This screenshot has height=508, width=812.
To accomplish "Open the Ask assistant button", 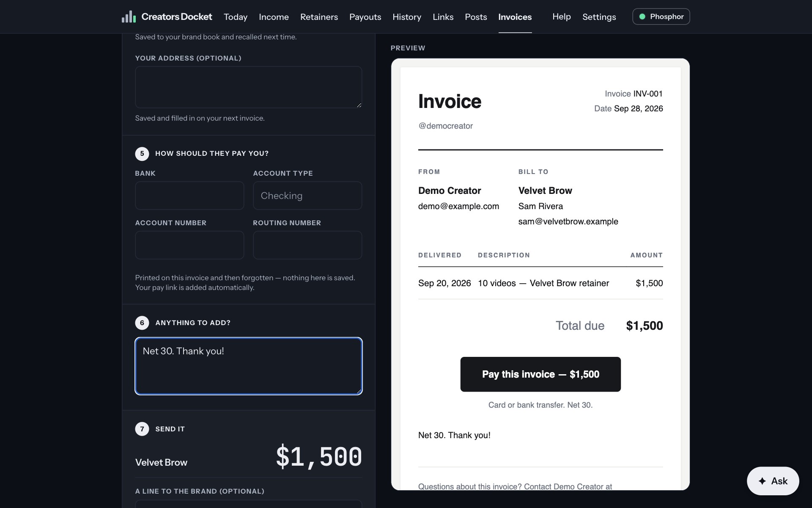I will [773, 481].
